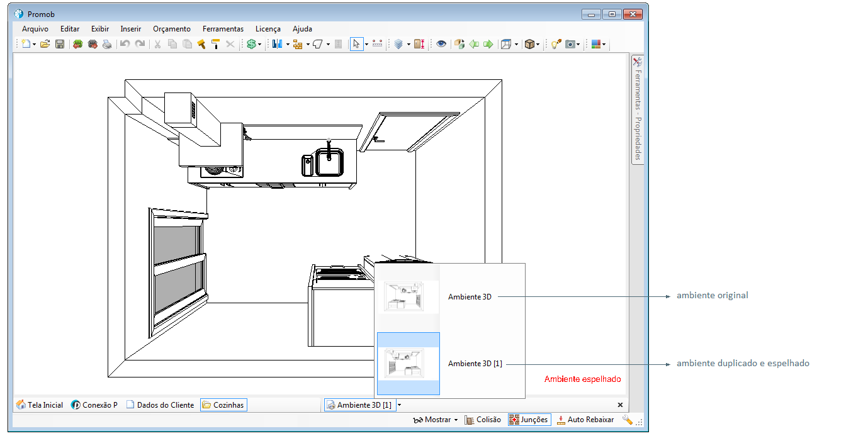This screenshot has width=868, height=436.
Task: Click the wrench icon in the status bar
Action: pyautogui.click(x=627, y=420)
